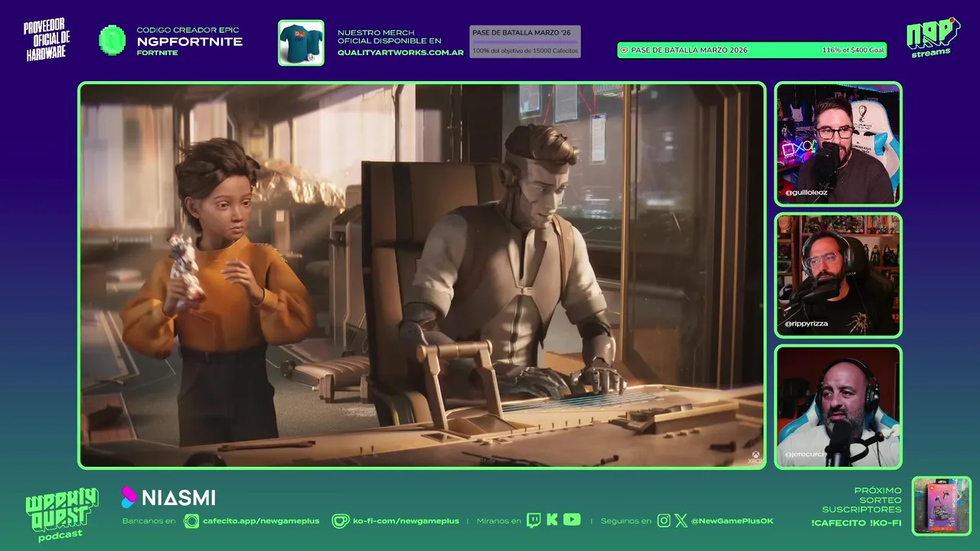980x551 pixels.
Task: Click the Cafecito cup icon
Action: 191,521
